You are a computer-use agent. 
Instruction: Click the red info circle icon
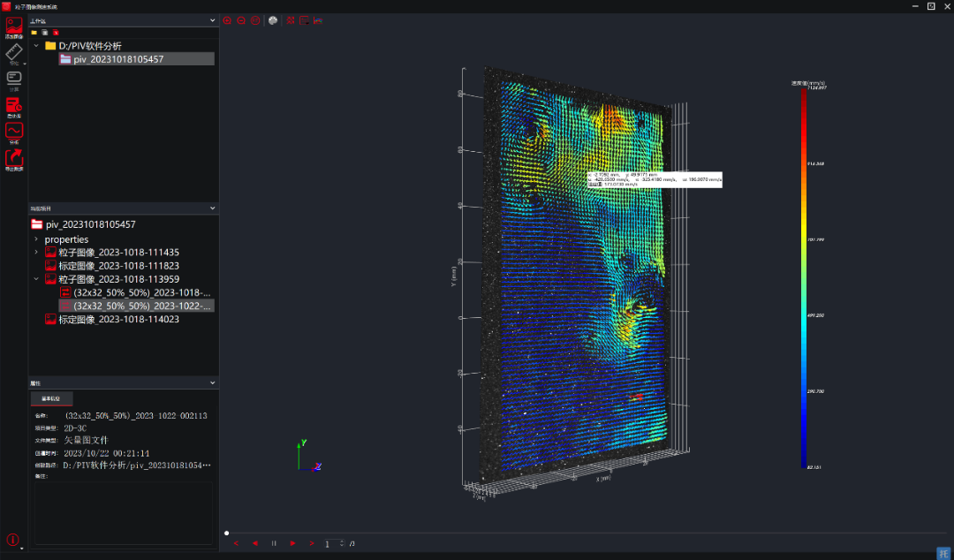(x=12, y=540)
